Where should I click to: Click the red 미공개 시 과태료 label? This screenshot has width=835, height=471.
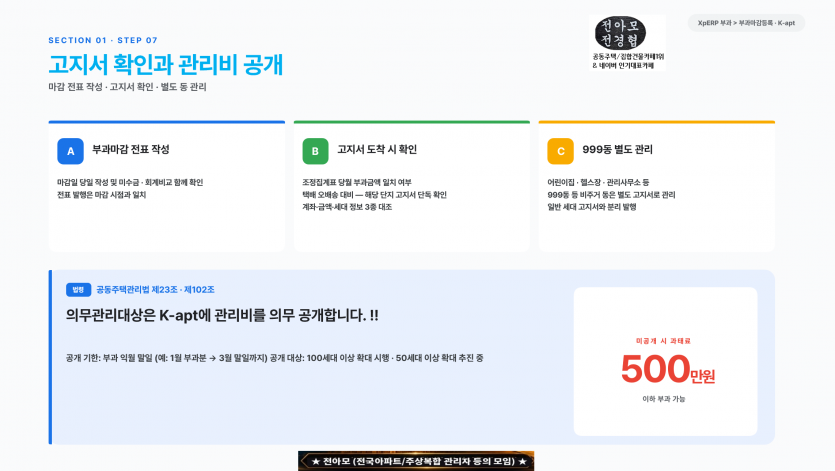tap(664, 341)
